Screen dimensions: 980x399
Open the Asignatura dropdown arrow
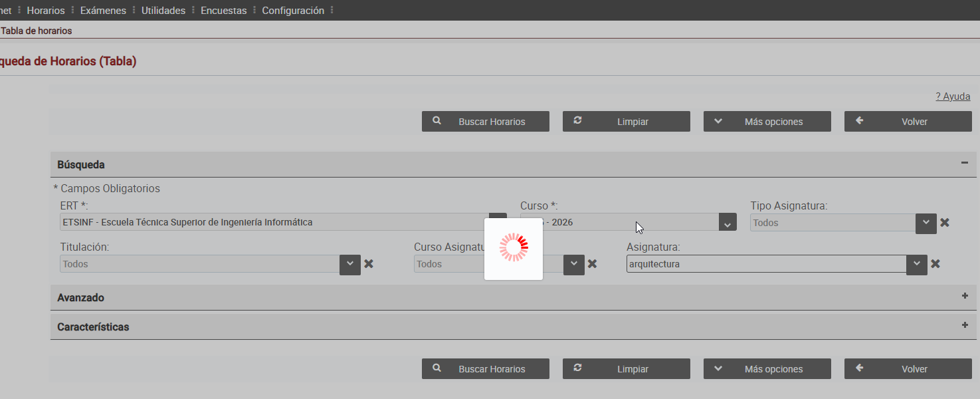[x=916, y=265]
